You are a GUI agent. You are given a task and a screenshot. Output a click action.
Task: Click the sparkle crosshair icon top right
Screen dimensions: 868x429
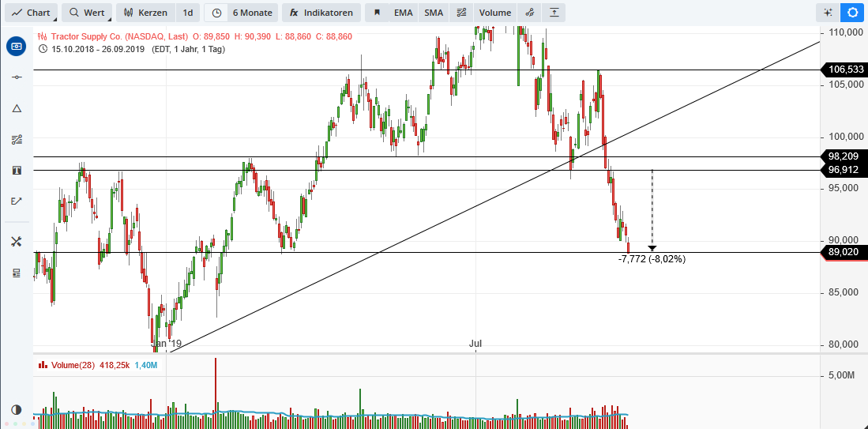pyautogui.click(x=828, y=13)
